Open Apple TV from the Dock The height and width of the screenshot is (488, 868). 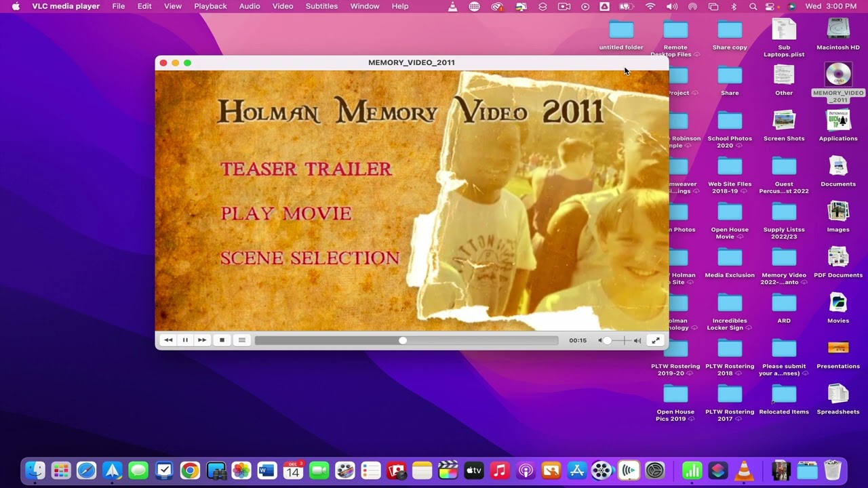(473, 470)
